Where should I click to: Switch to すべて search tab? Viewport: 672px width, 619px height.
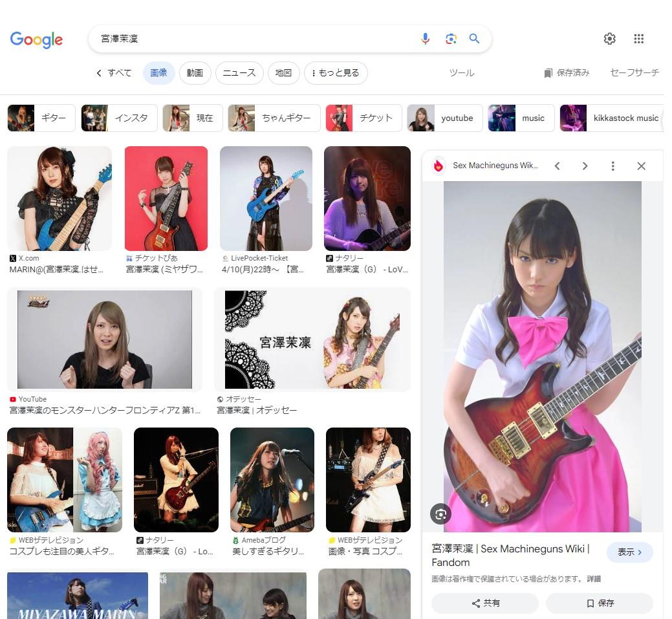tap(119, 73)
